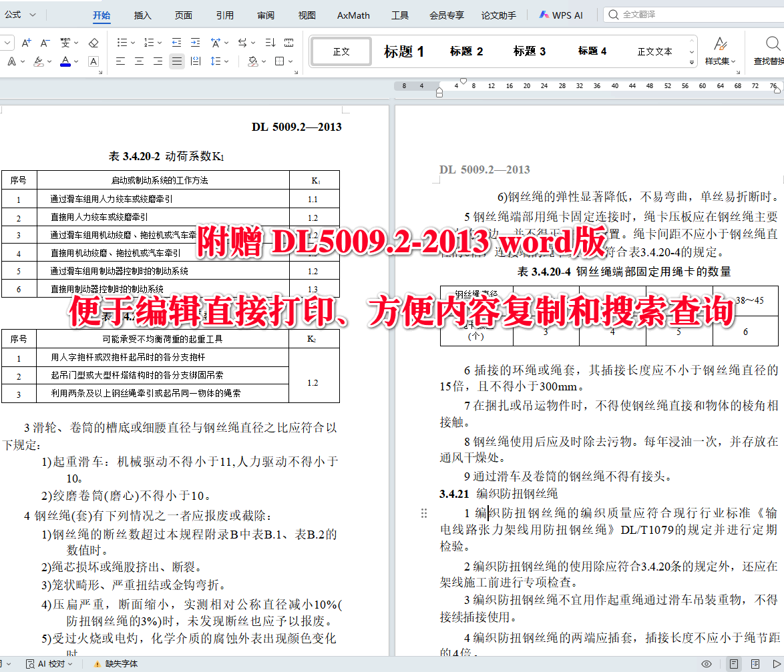The height and width of the screenshot is (672, 784).
Task: Apply blue font color A
Action: [x=65, y=61]
